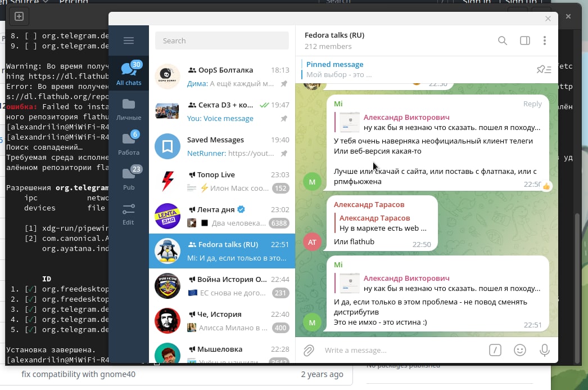The height and width of the screenshot is (390, 588).
Task: Open the bot commands slash button
Action: pyautogui.click(x=495, y=350)
